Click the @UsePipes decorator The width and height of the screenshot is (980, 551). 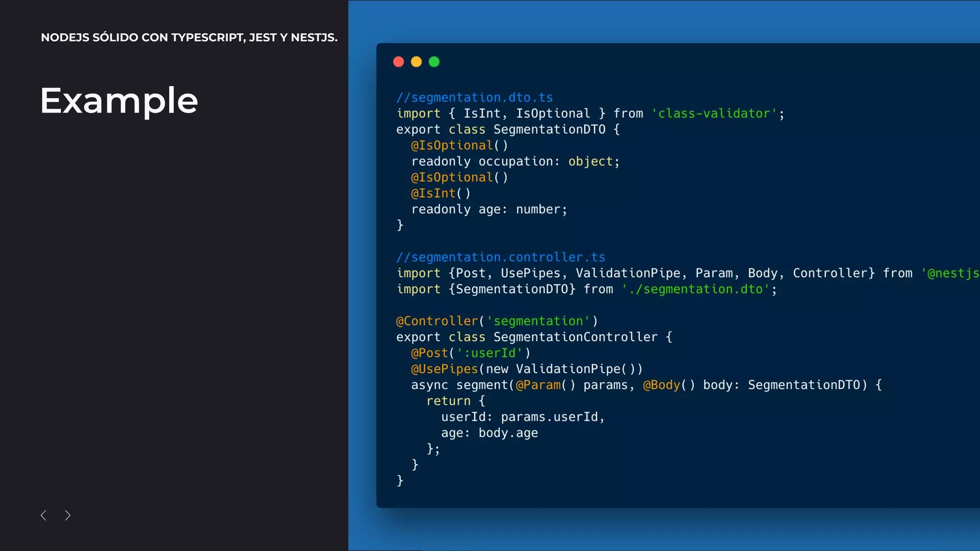[445, 369]
